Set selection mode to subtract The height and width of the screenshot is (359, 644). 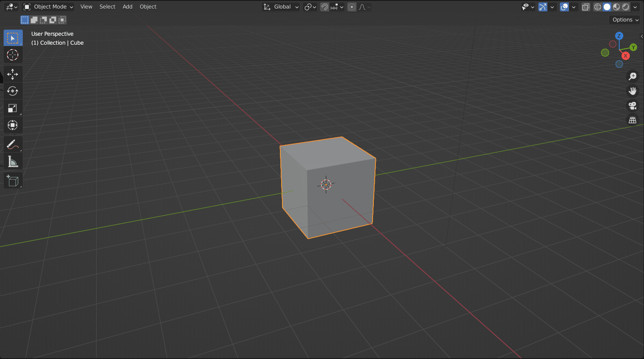pyautogui.click(x=43, y=19)
